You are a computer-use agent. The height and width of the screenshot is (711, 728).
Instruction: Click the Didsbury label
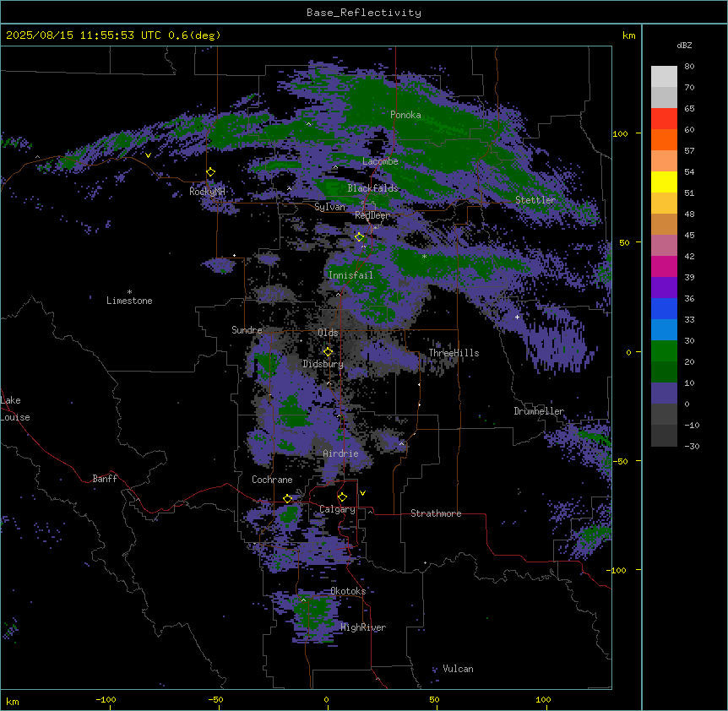[323, 364]
